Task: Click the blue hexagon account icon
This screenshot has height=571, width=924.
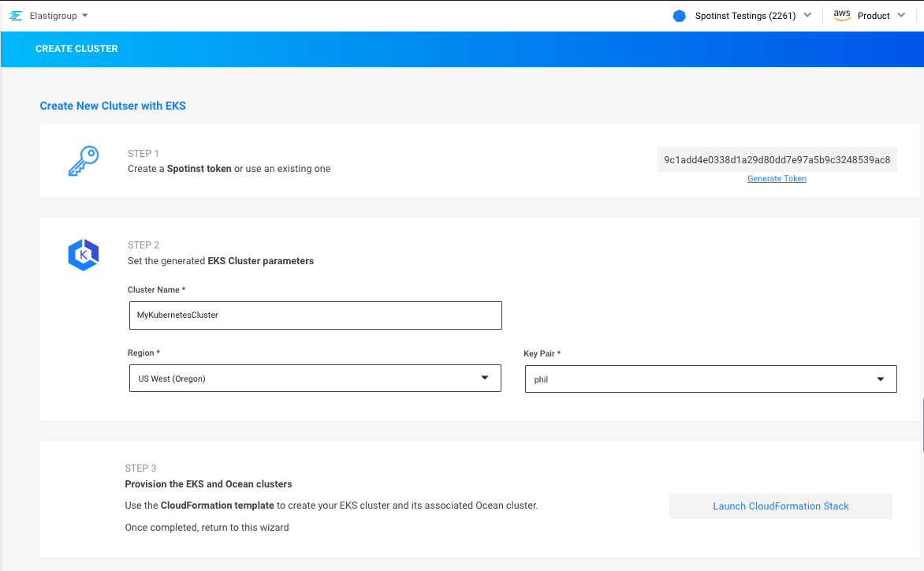Action: coord(680,16)
